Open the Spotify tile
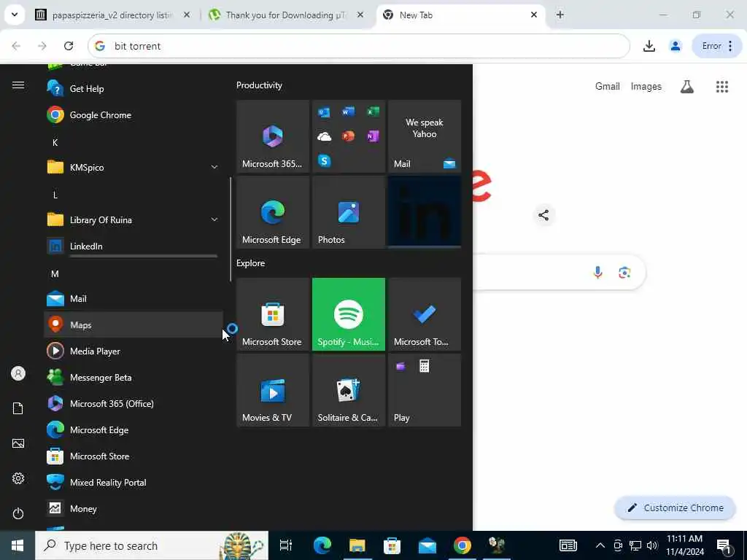This screenshot has height=560, width=747. (x=348, y=314)
